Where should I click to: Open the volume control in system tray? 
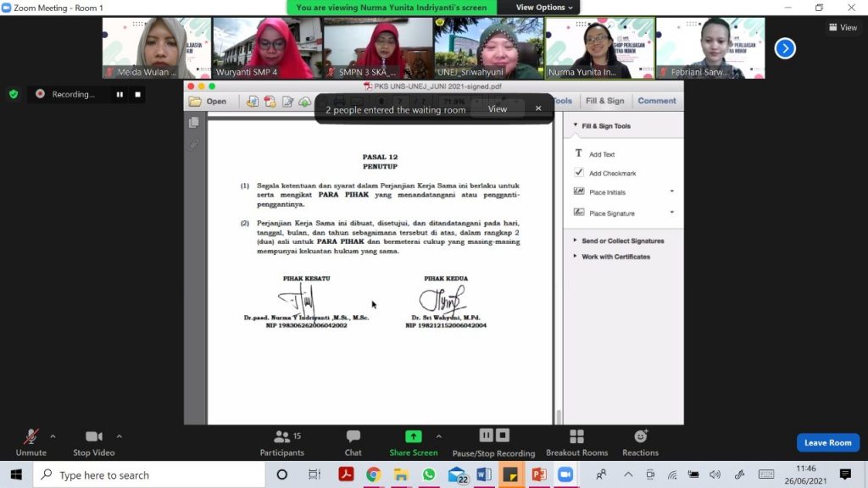(715, 474)
